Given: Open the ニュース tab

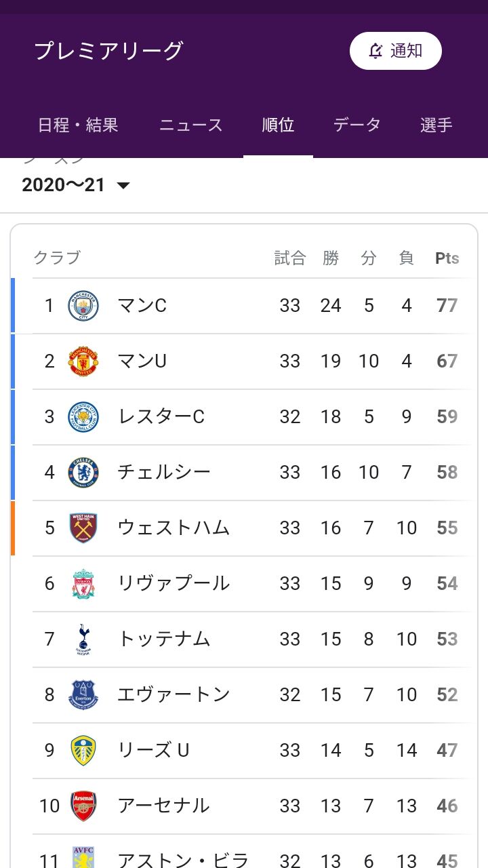Looking at the screenshot, I should tap(190, 125).
